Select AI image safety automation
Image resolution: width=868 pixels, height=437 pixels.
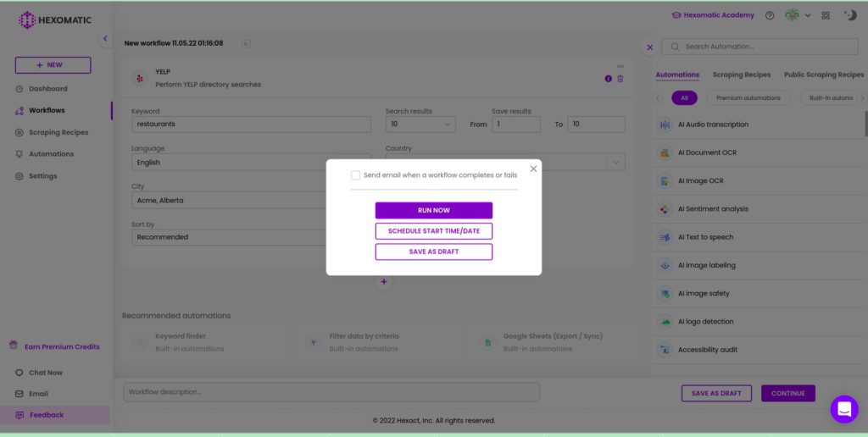point(757,294)
